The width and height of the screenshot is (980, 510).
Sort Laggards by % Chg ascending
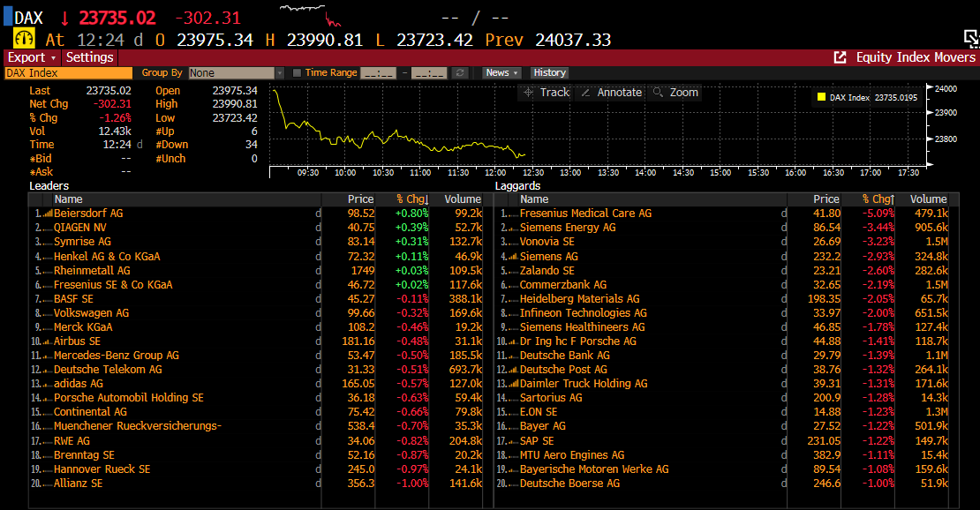tap(878, 199)
